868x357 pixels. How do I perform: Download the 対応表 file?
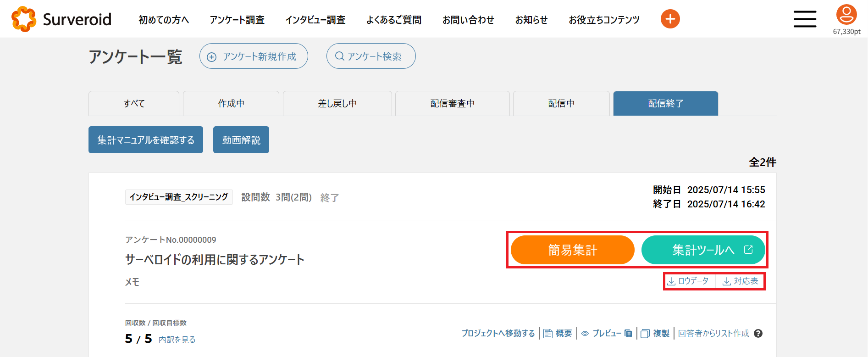click(741, 281)
